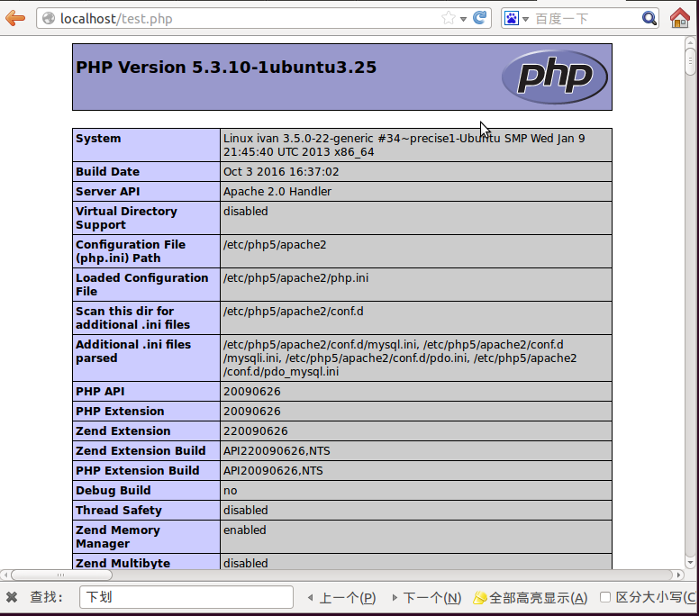Click the PHP logo in the header
This screenshot has height=616, width=699.
pos(554,77)
